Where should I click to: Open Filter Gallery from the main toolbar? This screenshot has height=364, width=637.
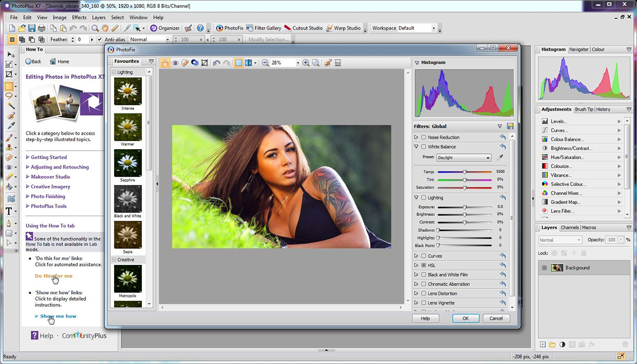point(264,28)
